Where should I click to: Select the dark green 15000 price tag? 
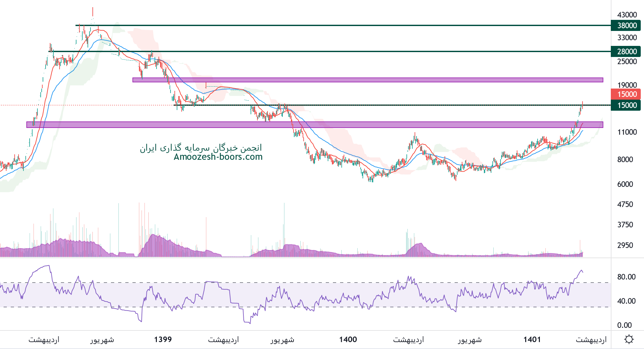click(626, 105)
